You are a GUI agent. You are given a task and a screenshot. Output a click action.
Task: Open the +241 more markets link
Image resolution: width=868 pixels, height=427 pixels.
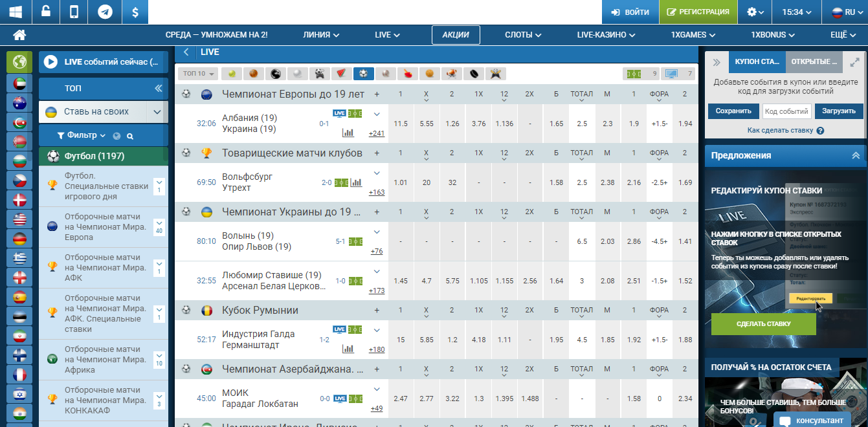(377, 134)
